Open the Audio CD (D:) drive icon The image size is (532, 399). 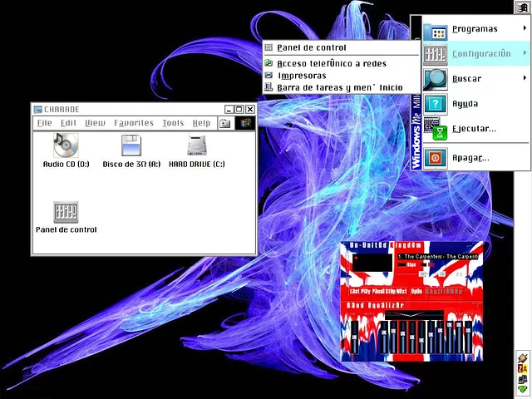(x=66, y=145)
